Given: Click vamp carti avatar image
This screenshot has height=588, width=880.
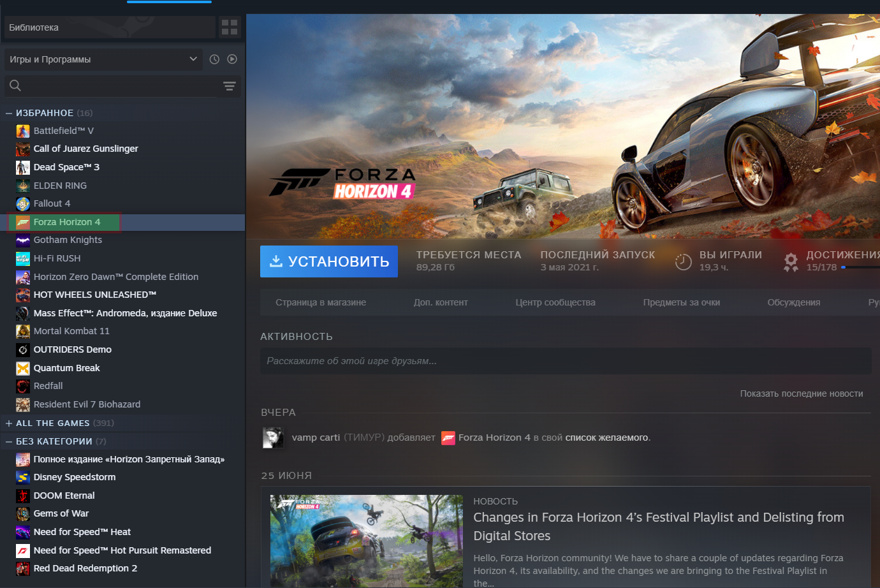Looking at the screenshot, I should 274,437.
